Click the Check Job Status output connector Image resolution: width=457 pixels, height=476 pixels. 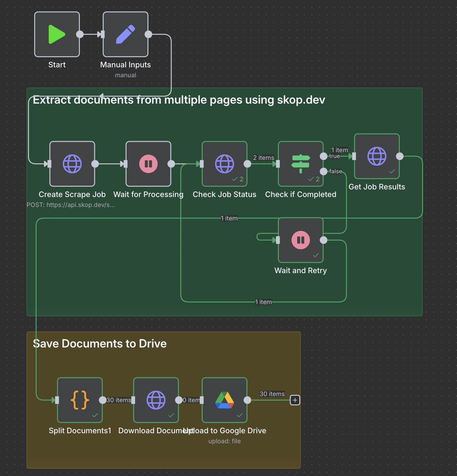pyautogui.click(x=248, y=164)
